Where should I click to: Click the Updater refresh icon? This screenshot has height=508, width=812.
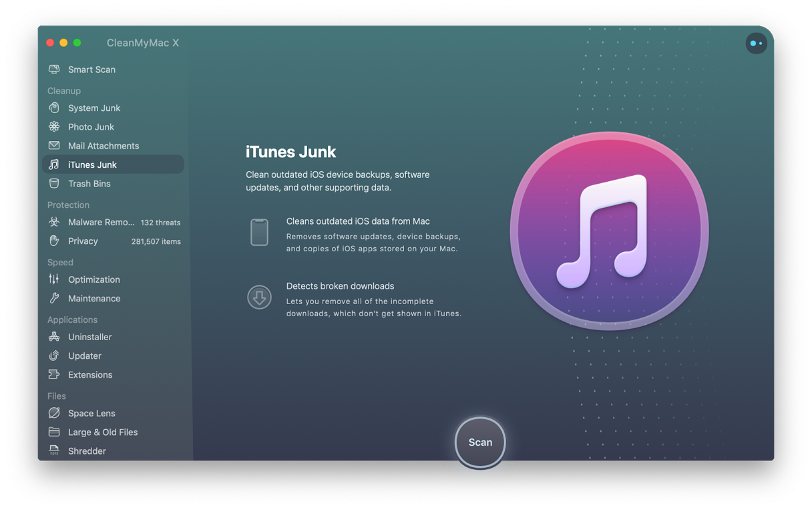54,356
